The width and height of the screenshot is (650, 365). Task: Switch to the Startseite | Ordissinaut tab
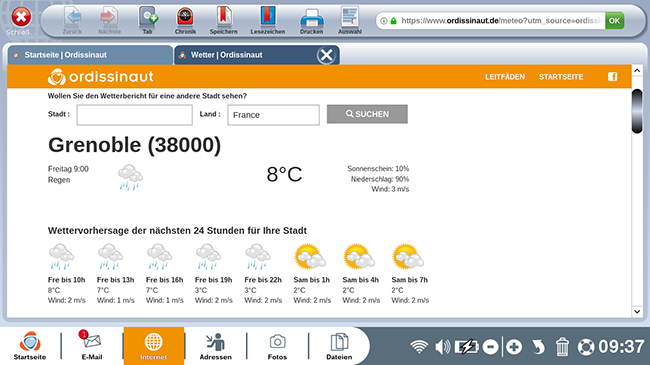pyautogui.click(x=90, y=55)
